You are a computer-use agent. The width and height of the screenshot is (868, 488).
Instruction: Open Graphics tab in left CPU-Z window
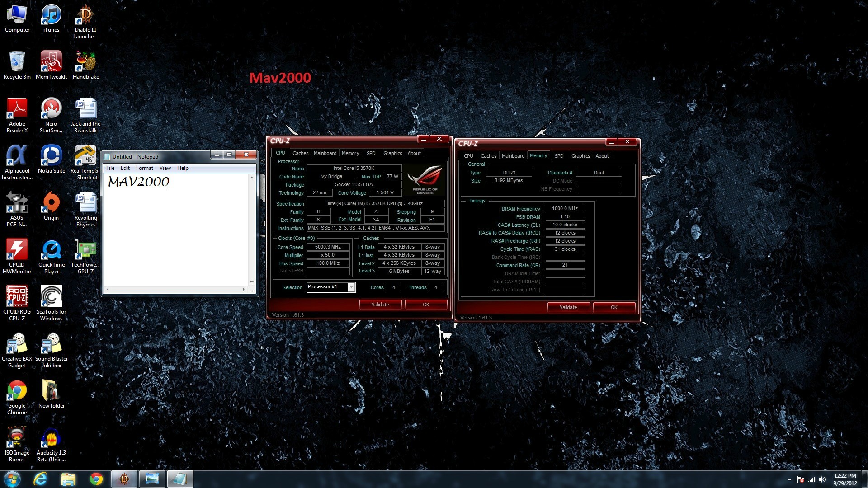pyautogui.click(x=392, y=153)
